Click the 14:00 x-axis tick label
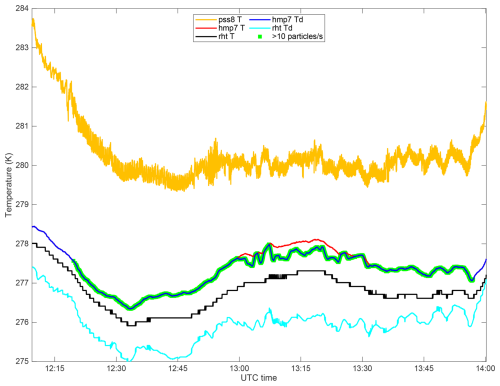 485,368
